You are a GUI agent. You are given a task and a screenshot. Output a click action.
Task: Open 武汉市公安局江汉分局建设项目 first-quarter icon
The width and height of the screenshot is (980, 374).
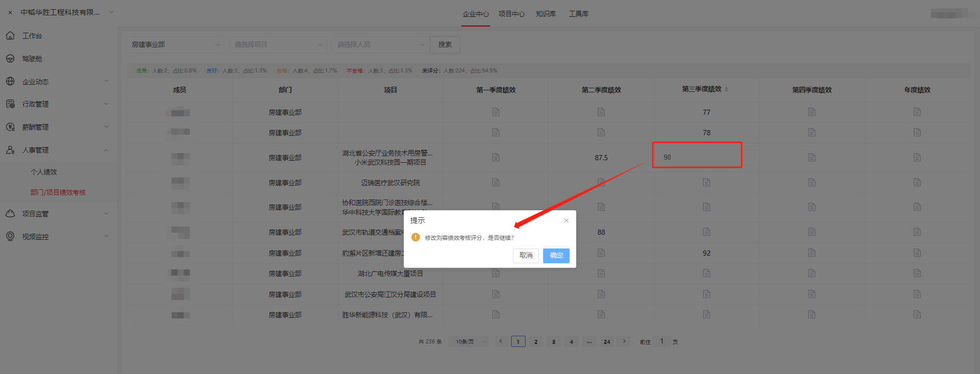[496, 294]
